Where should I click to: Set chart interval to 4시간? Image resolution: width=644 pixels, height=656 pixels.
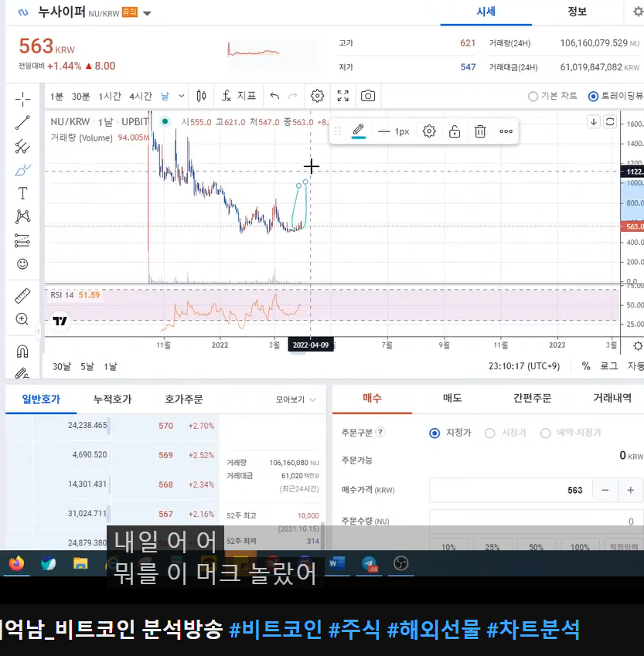click(140, 97)
